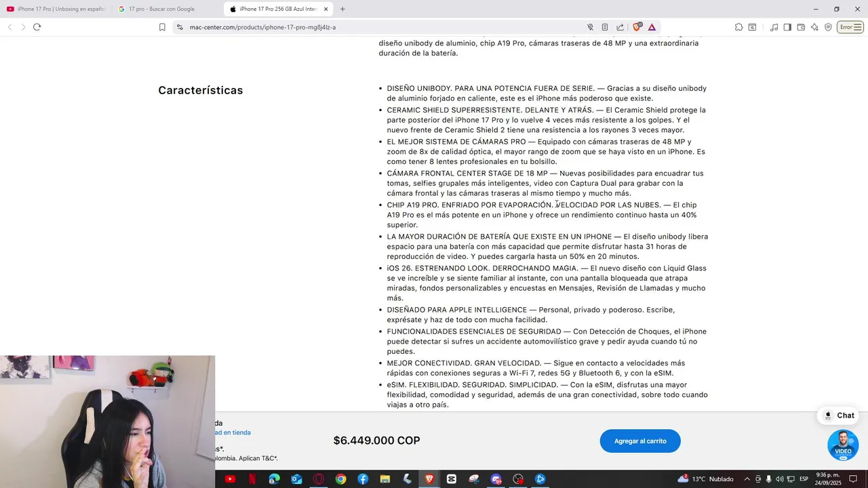This screenshot has width=868, height=488.
Task: Click the browser back arrow
Action: coord(9,27)
